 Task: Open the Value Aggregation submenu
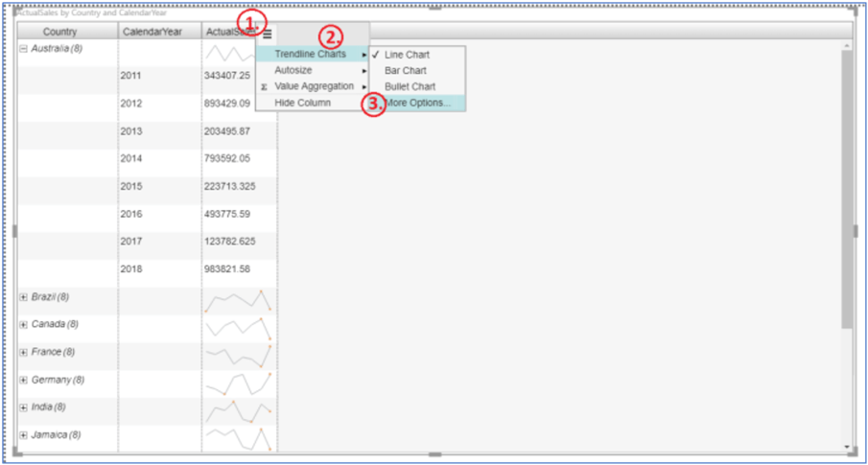point(313,86)
